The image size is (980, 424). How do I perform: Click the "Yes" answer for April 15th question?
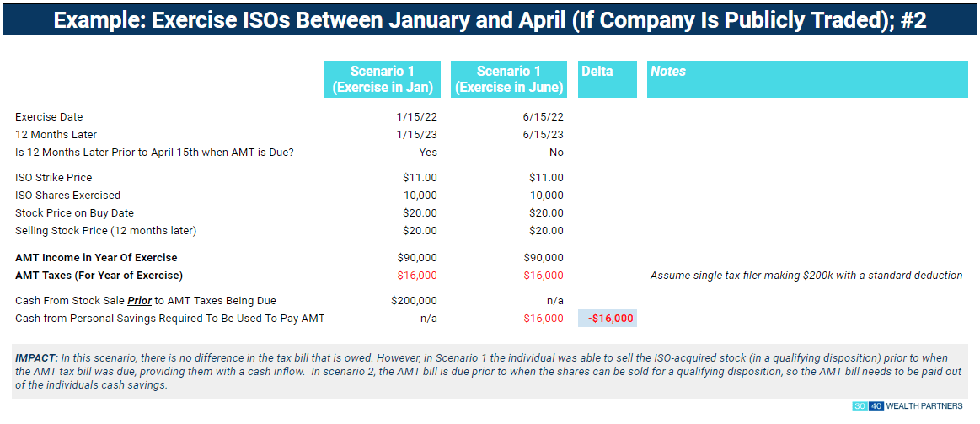click(x=428, y=152)
